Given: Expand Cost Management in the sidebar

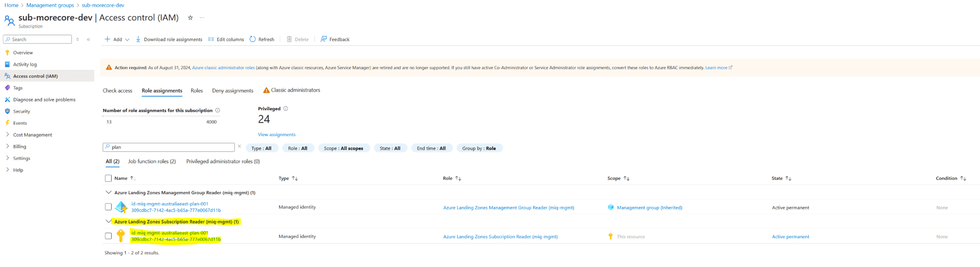Looking at the screenshot, I should point(8,134).
